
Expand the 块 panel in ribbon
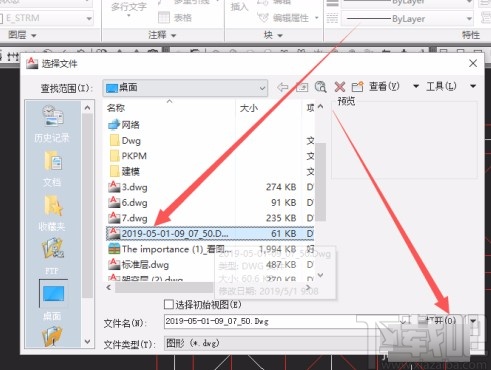(x=273, y=35)
